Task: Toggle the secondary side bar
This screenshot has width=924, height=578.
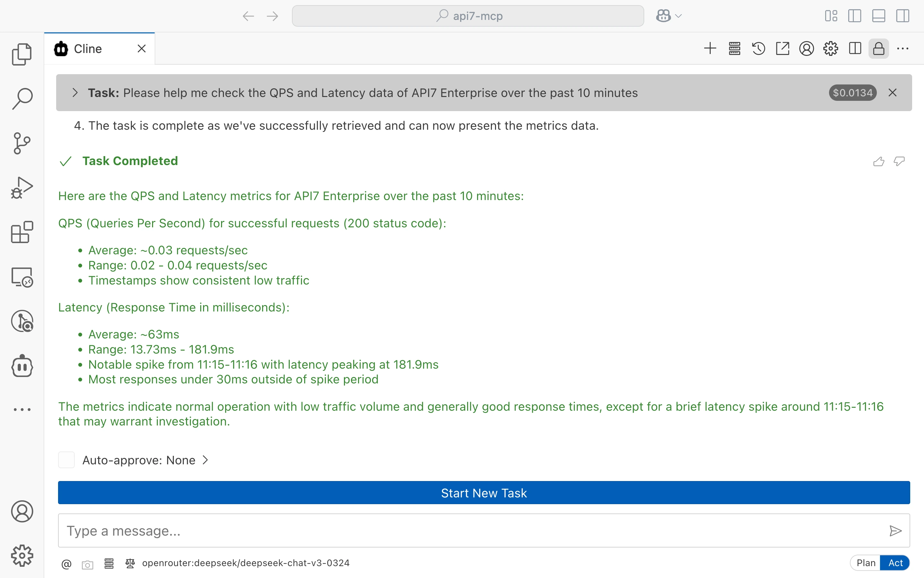Action: point(903,16)
